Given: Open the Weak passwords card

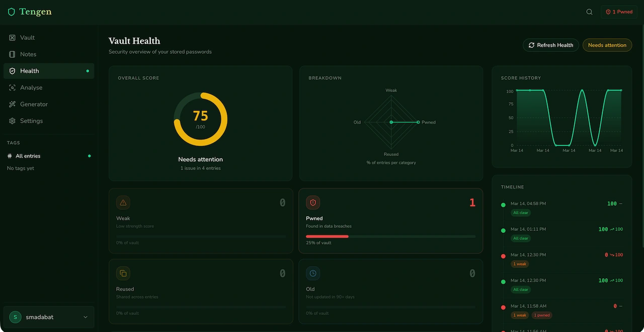Looking at the screenshot, I should 201,221.
